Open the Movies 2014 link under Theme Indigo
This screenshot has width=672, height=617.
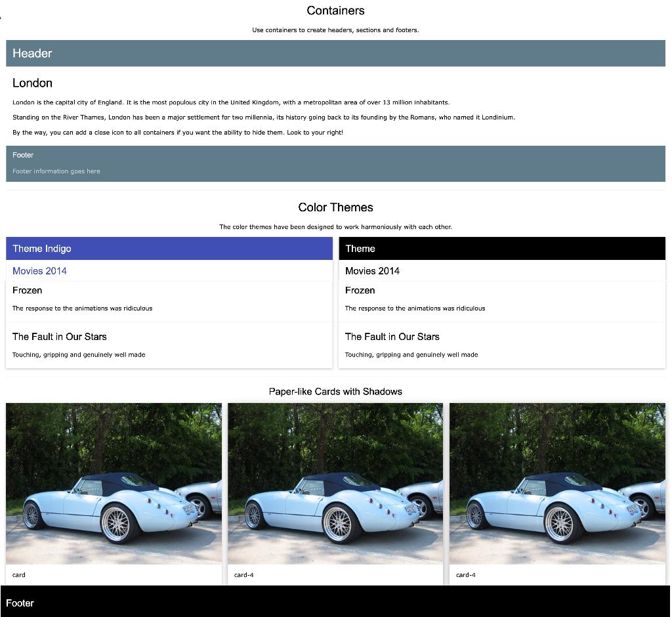(x=39, y=270)
